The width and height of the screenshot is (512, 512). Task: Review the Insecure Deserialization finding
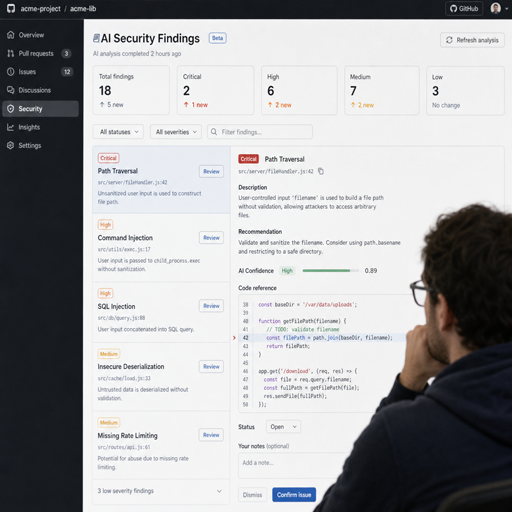tap(211, 366)
